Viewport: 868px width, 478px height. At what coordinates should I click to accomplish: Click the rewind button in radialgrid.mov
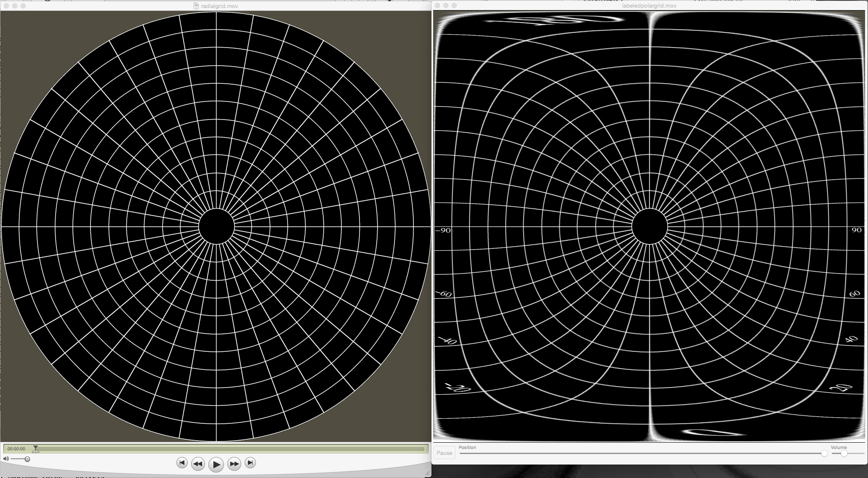point(198,464)
